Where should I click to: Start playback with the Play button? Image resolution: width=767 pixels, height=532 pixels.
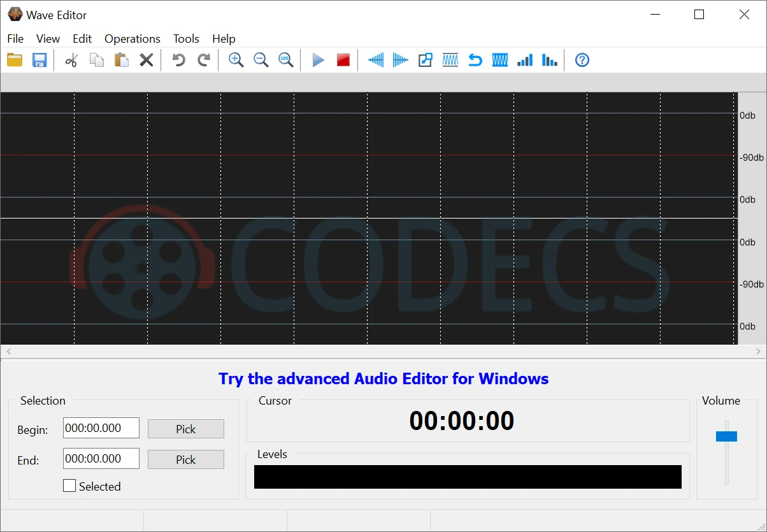(319, 60)
